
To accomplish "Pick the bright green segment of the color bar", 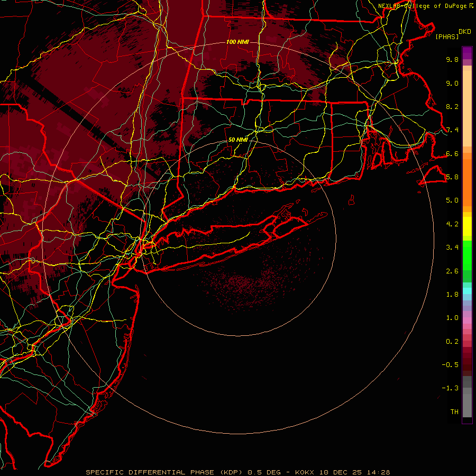I will pos(467,255).
